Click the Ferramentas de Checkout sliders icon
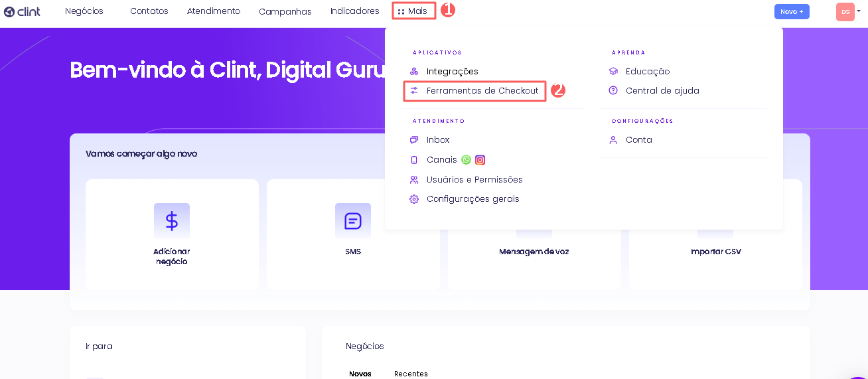This screenshot has height=379, width=868. (414, 90)
